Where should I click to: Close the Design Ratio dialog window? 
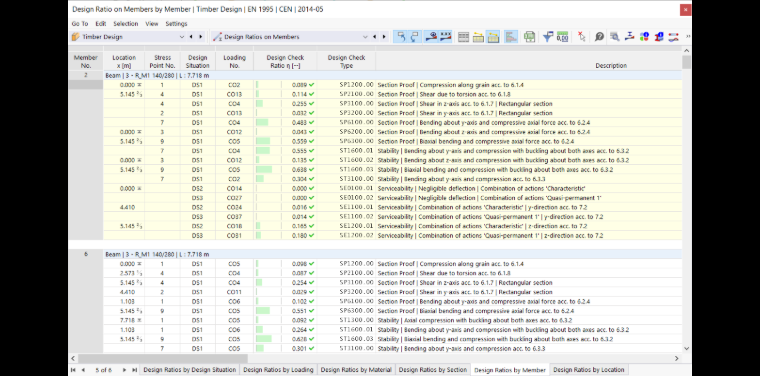[x=685, y=9]
